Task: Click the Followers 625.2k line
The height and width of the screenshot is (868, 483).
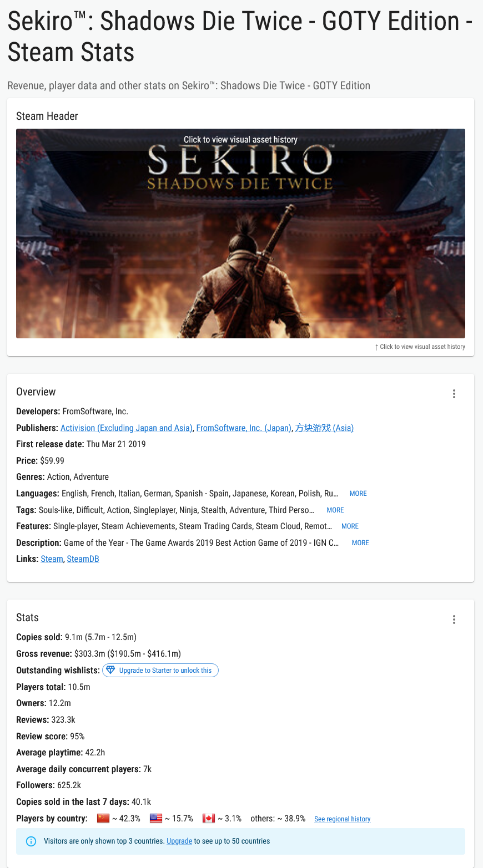Action: [x=49, y=785]
